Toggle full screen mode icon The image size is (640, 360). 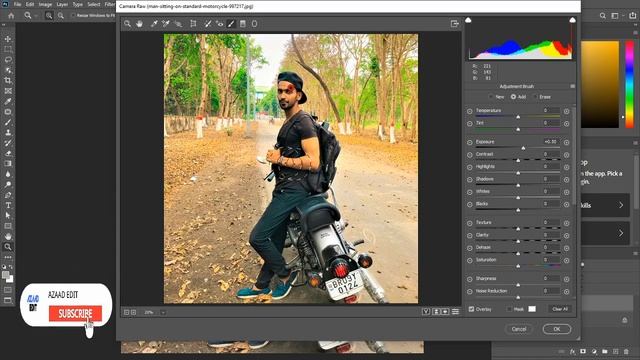click(455, 24)
